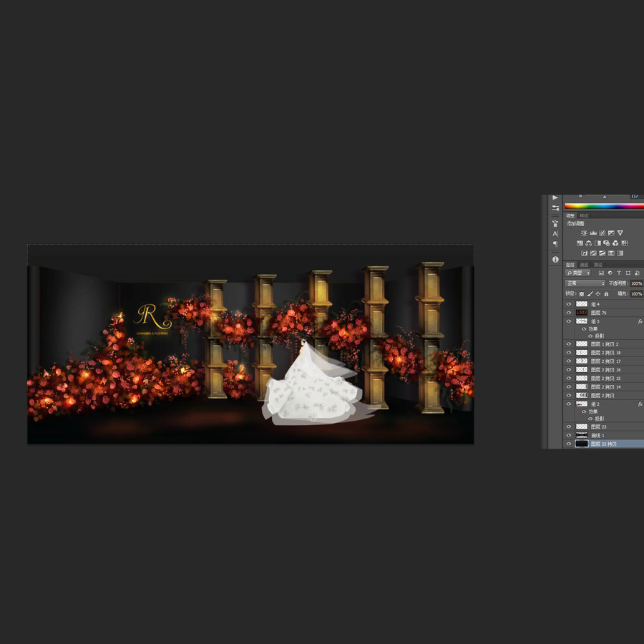The height and width of the screenshot is (644, 644).
Task: Open the Brush panel icon
Action: [555, 223]
